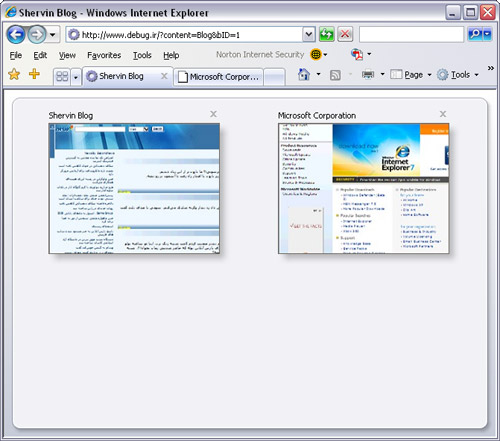Click the address bar URL field
500x441 pixels.
(184, 35)
